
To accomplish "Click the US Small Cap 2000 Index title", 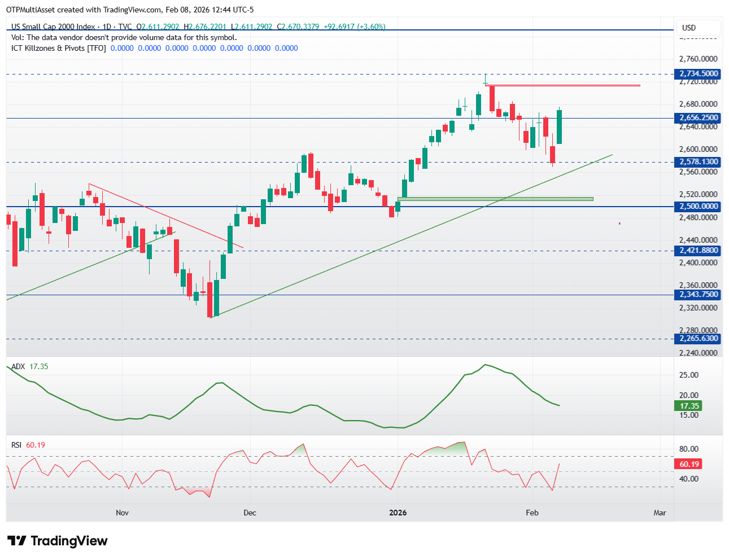I will (x=53, y=27).
